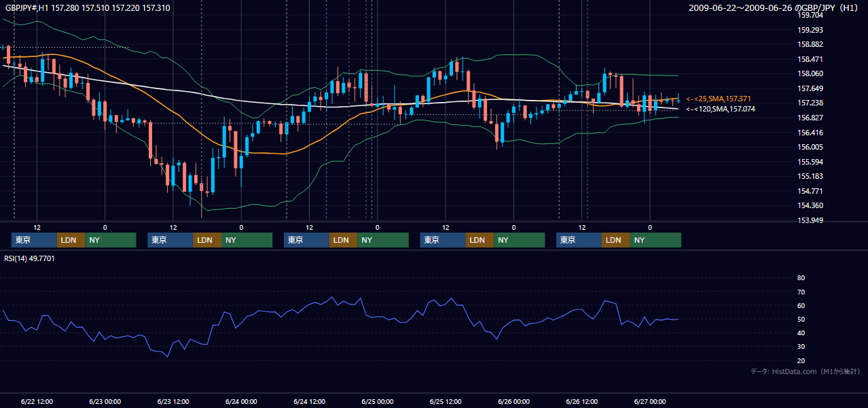The height and width of the screenshot is (408, 868).
Task: Click price axis value 158.471
Action: [810, 59]
